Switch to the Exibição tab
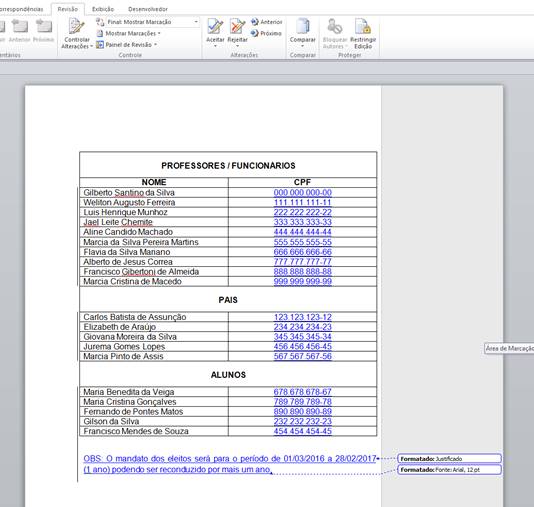Image resolution: width=534 pixels, height=507 pixels. [103, 9]
